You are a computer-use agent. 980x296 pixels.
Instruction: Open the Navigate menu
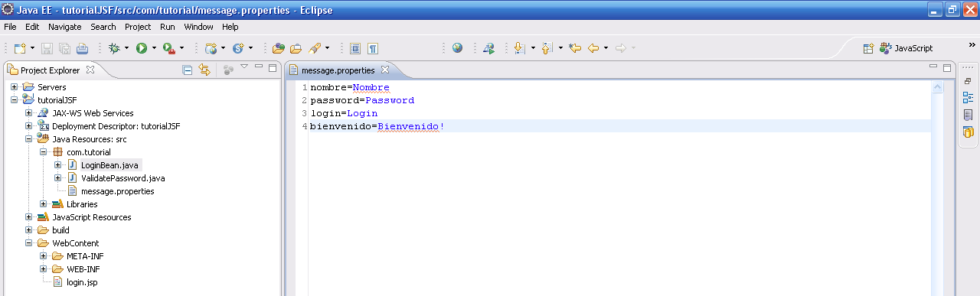(64, 27)
